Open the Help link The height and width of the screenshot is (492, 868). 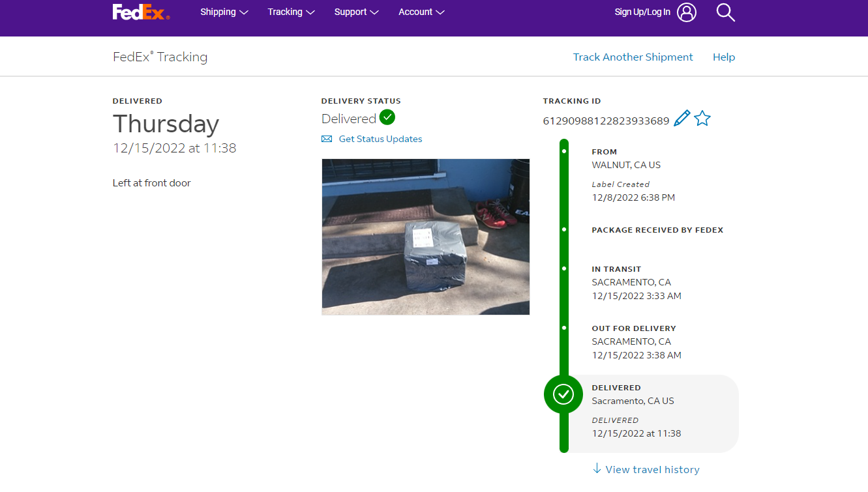click(x=723, y=57)
